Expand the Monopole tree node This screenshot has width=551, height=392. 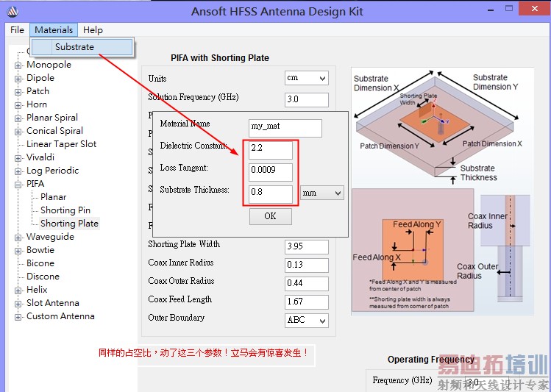pos(18,65)
